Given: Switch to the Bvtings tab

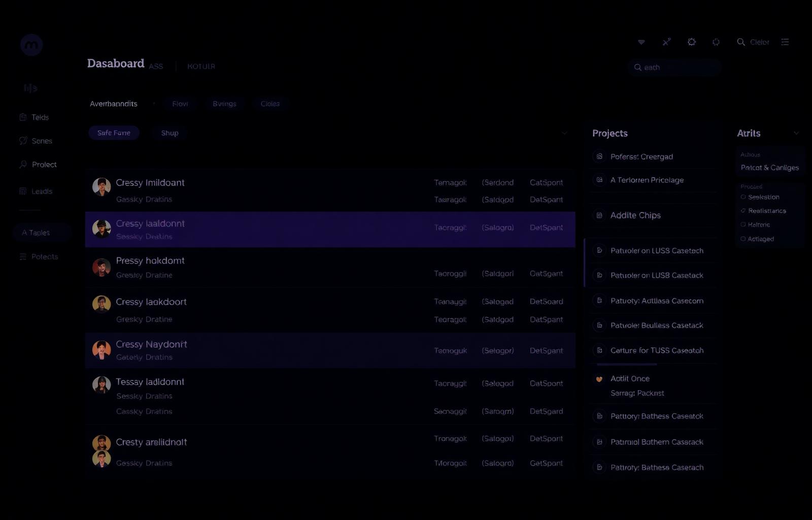Looking at the screenshot, I should pos(224,104).
